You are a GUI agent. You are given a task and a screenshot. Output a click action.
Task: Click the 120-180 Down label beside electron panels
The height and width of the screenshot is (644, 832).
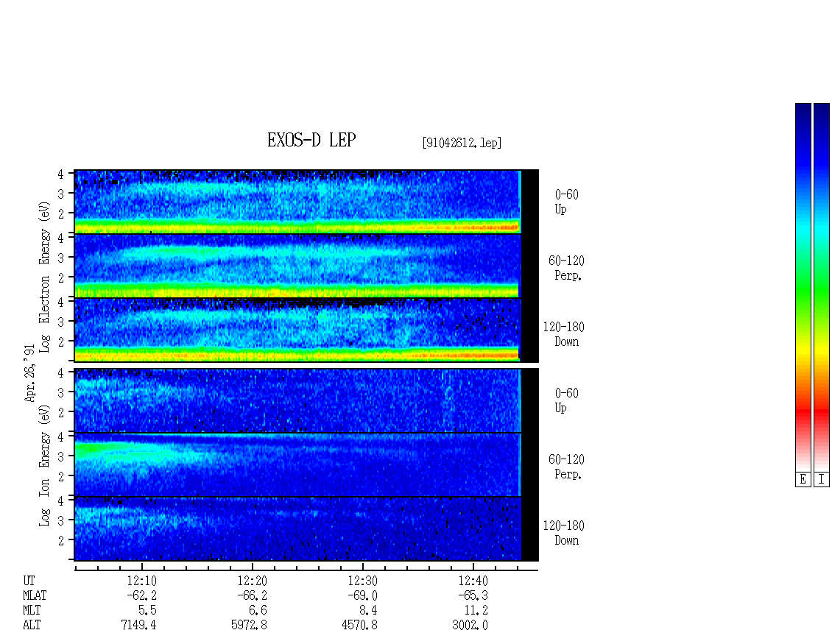(563, 334)
